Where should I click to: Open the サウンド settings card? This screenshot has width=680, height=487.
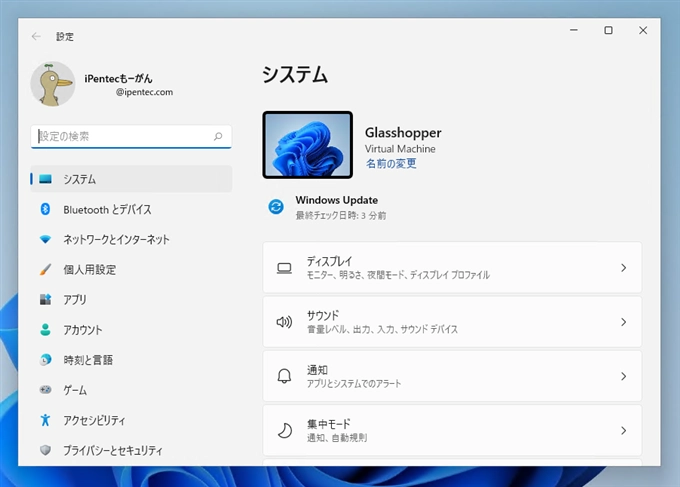(452, 322)
